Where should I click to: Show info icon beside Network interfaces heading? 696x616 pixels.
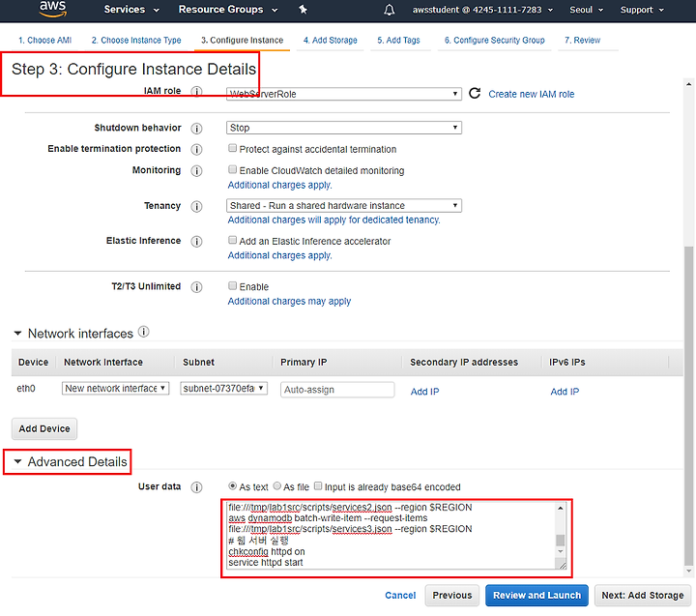pos(143,332)
